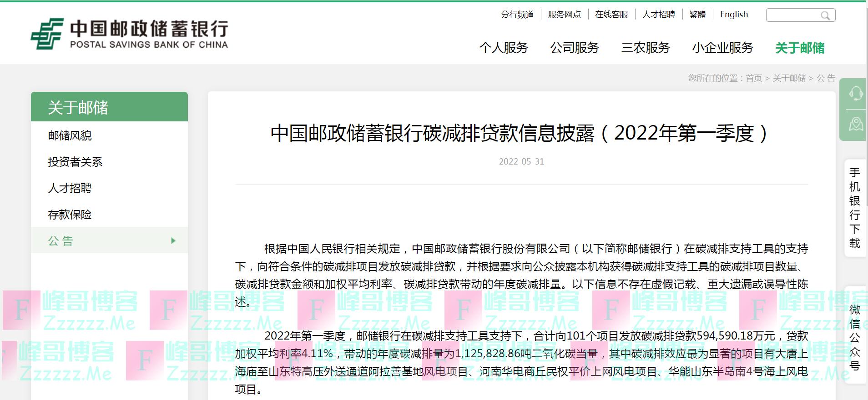Open 手机银行下载 side panel
The width and height of the screenshot is (868, 400).
[855, 208]
